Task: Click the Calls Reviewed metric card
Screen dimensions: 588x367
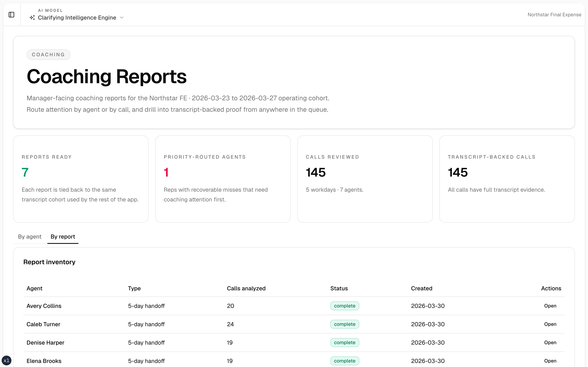Action: coord(365,179)
